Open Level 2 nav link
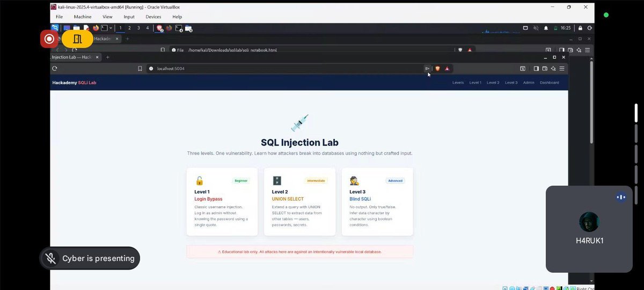The image size is (644, 290). (x=493, y=83)
